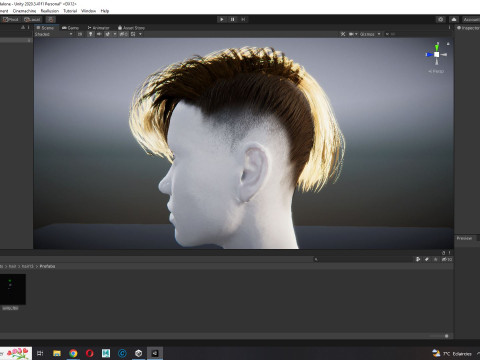Open the cloud services icon
Image resolution: width=480 pixels, height=360 pixels.
pos(454,19)
